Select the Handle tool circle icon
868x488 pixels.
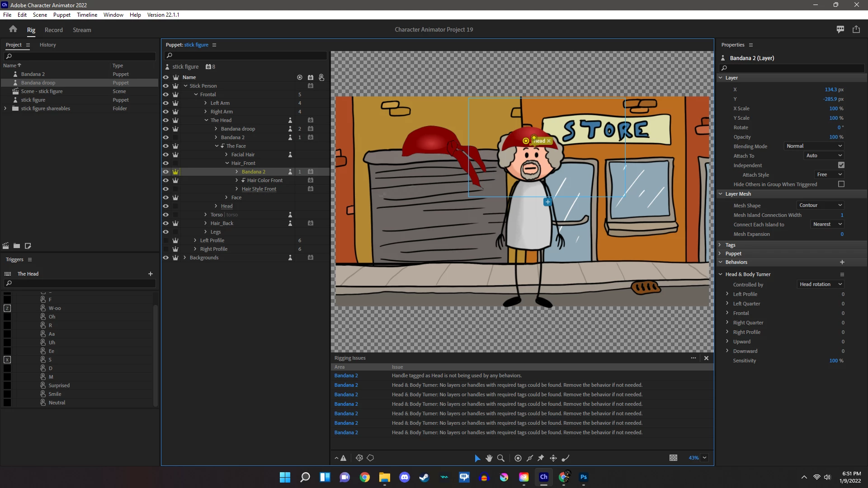(x=518, y=458)
